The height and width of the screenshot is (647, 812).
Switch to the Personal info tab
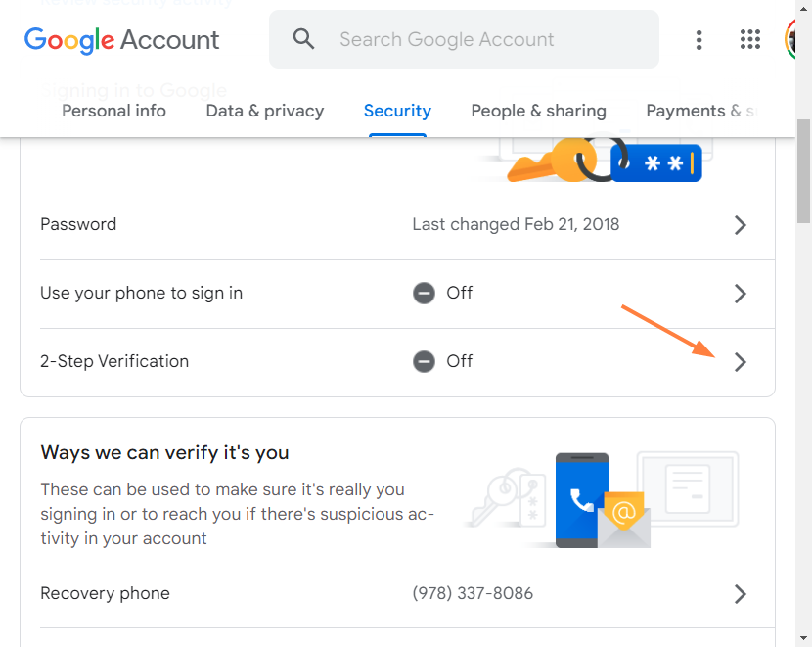(113, 111)
